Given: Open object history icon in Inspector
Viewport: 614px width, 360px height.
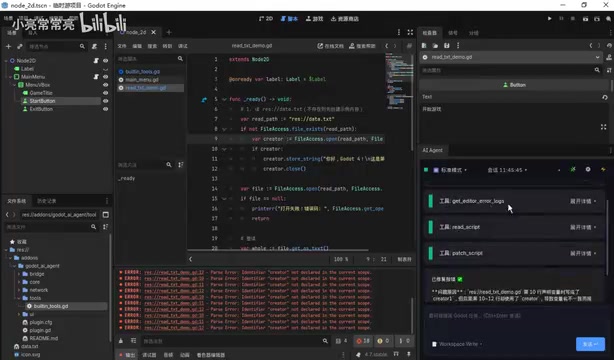Looking at the screenshot, I should point(609,45).
